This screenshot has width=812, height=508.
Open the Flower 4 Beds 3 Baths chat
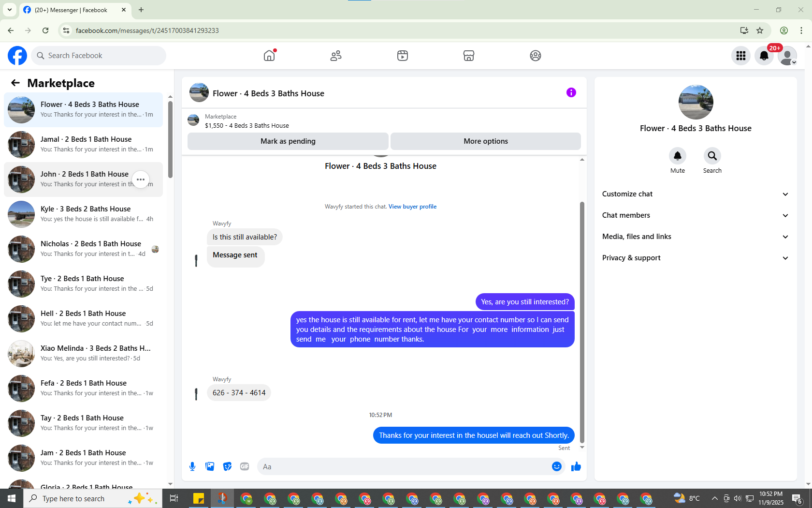pos(83,110)
